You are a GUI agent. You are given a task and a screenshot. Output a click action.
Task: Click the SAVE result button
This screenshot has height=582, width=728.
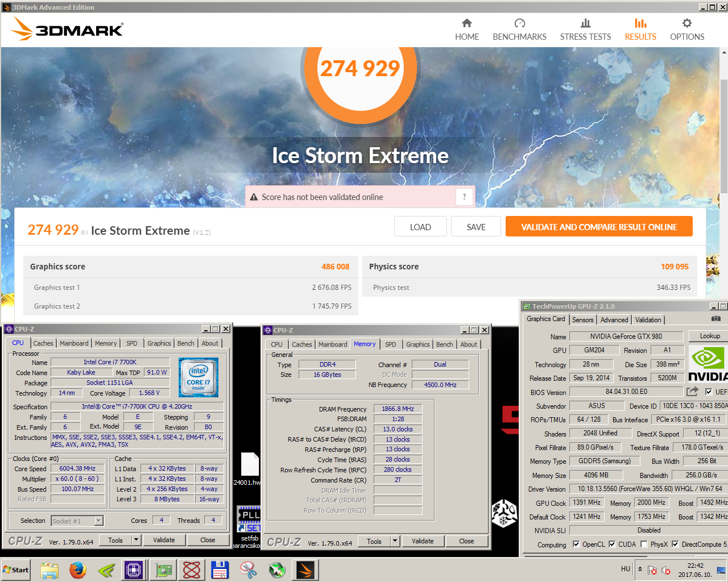coord(476,226)
